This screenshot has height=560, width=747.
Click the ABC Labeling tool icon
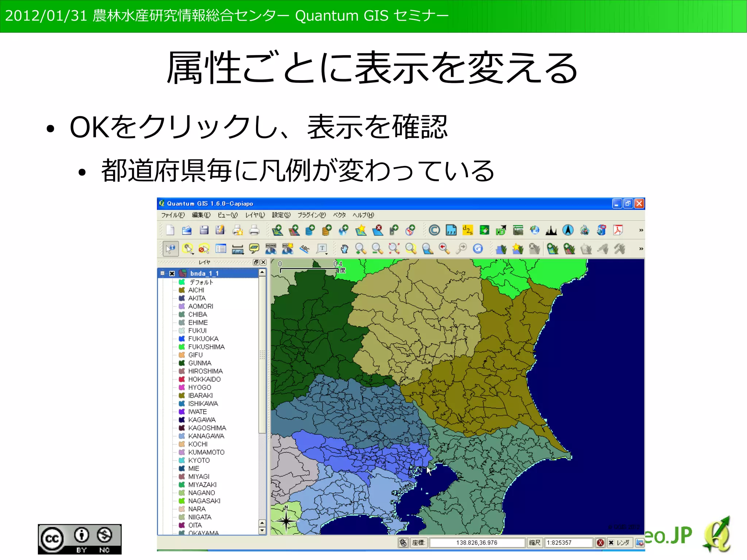coord(305,249)
